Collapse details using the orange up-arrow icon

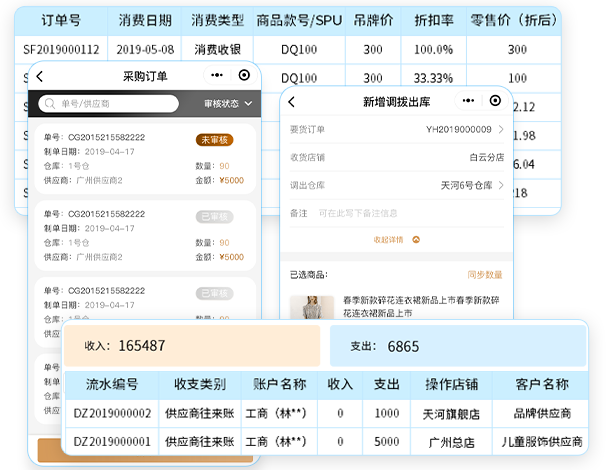[x=416, y=240]
